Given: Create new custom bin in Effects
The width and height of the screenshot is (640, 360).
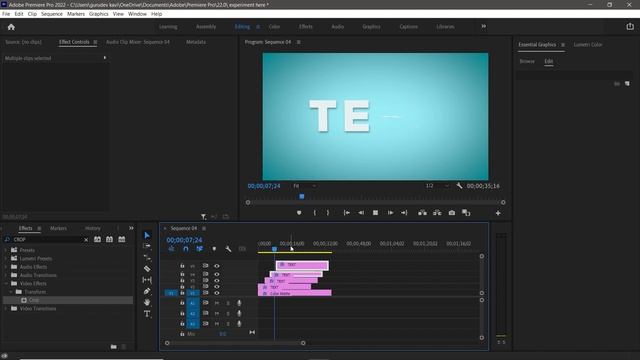Looking at the screenshot, I should point(113,347).
